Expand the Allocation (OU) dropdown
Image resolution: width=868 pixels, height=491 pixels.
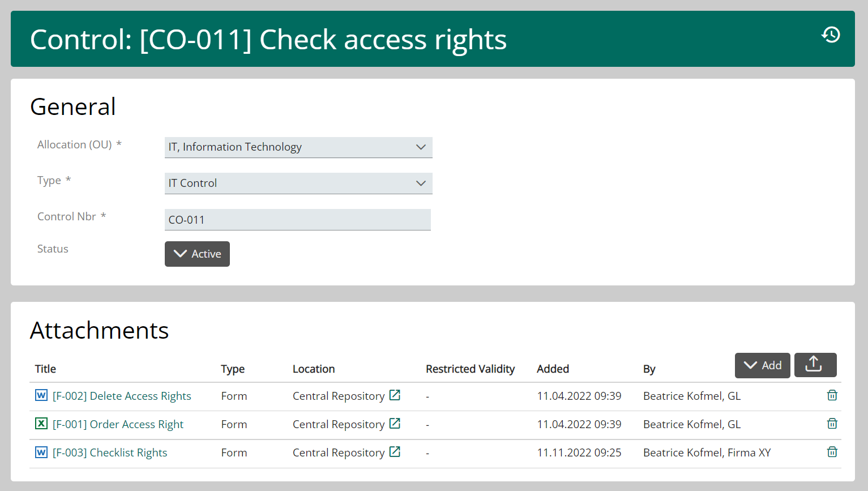[298, 147]
